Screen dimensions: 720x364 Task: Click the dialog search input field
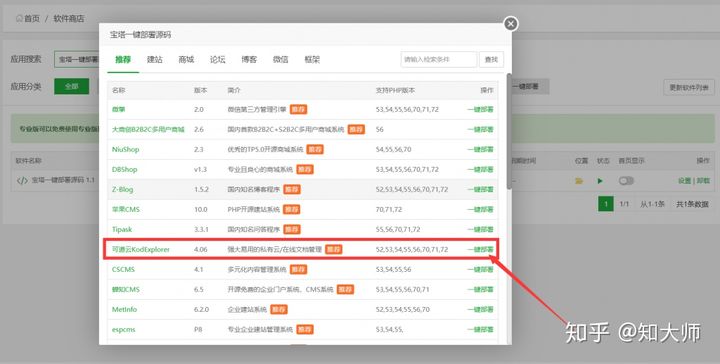(x=439, y=60)
